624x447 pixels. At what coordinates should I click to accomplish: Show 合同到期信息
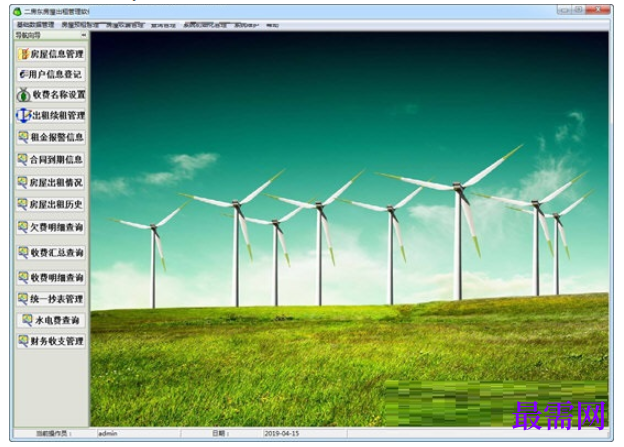point(51,160)
